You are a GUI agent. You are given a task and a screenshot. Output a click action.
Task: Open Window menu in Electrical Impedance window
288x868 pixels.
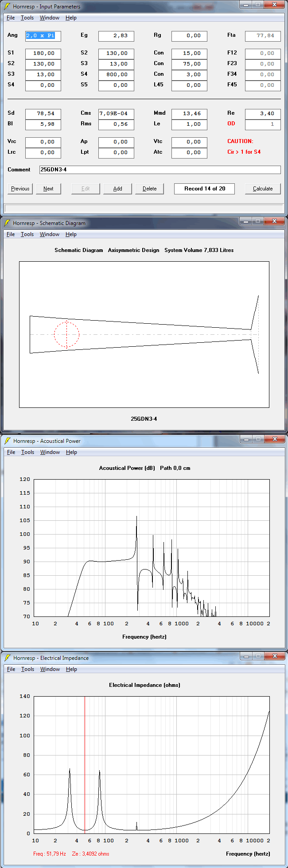point(50,669)
